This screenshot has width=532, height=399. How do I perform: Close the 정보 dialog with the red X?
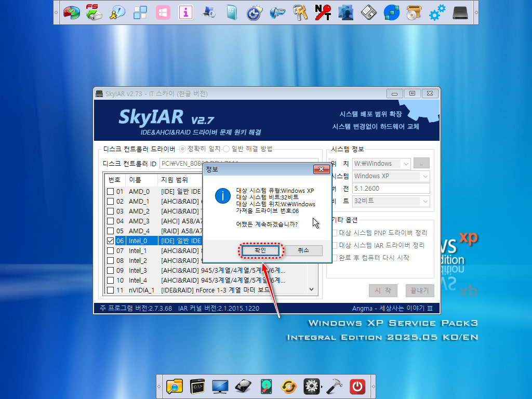pos(321,169)
